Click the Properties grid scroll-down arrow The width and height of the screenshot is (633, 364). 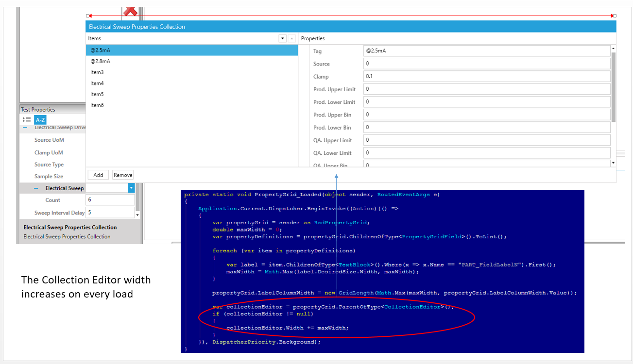pyautogui.click(x=613, y=163)
